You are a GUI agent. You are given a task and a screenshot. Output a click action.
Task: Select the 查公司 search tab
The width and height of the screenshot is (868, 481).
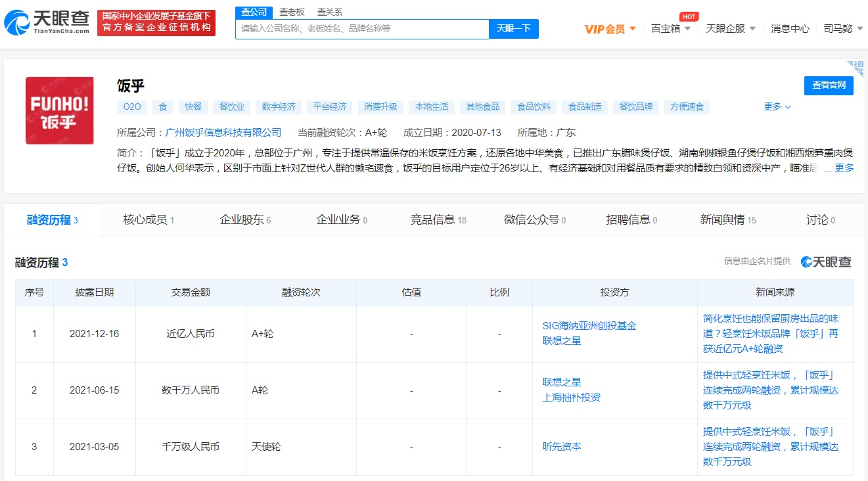pyautogui.click(x=254, y=12)
